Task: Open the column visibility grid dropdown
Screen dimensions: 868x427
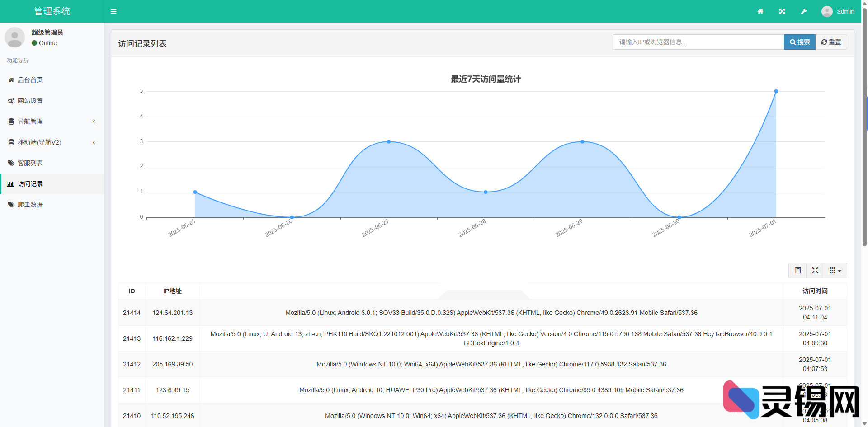Action: [x=835, y=270]
